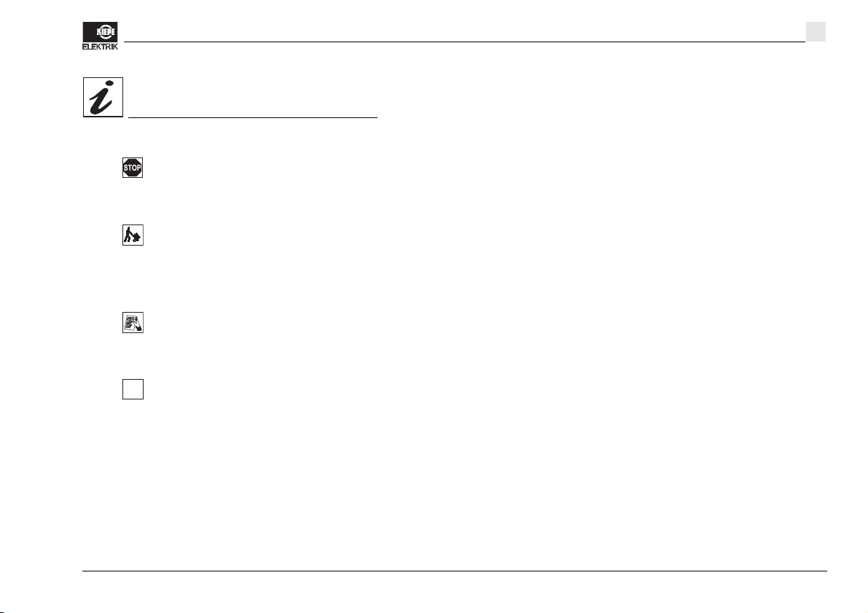Click the octagon inside the STOP symbol
Image resolution: width=868 pixels, height=613 pixels.
tap(133, 168)
